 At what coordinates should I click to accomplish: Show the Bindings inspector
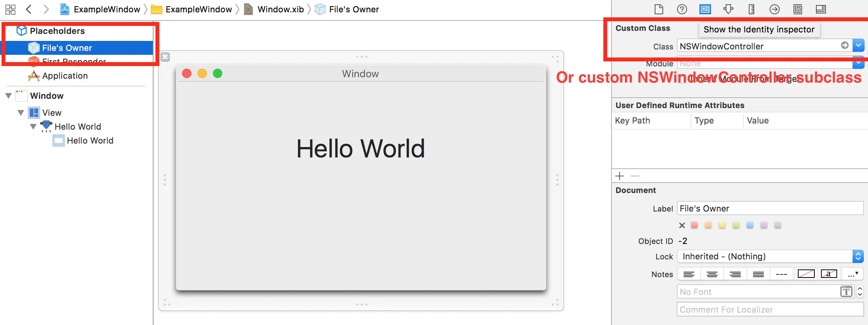click(798, 9)
